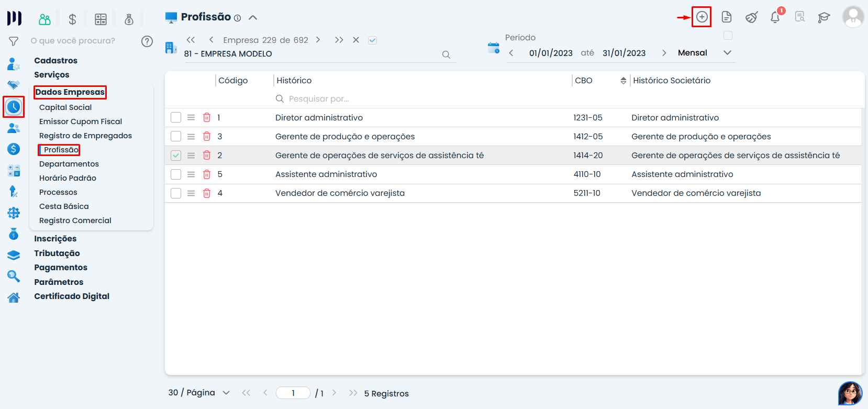The height and width of the screenshot is (409, 868).
Task: Open the virtual assistant avatar
Action: [850, 393]
